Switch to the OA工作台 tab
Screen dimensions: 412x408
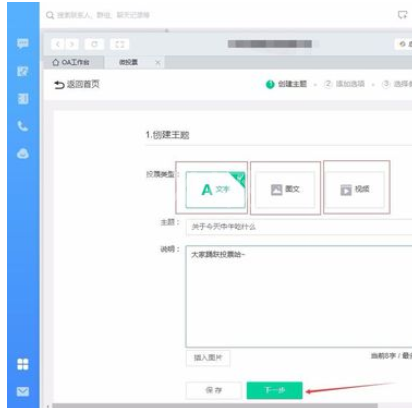coord(73,62)
